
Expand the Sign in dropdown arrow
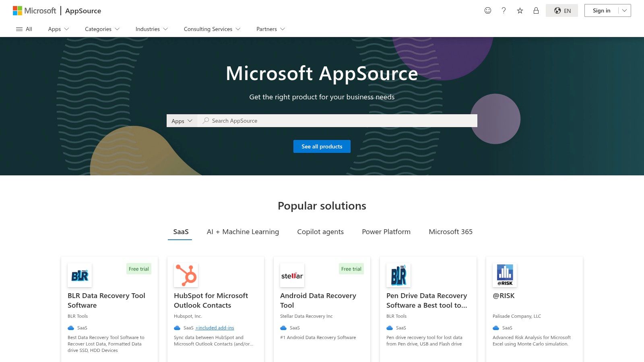(x=625, y=10)
